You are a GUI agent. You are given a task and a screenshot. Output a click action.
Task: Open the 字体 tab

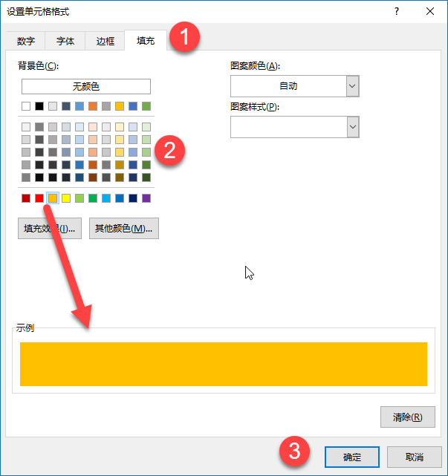point(65,42)
